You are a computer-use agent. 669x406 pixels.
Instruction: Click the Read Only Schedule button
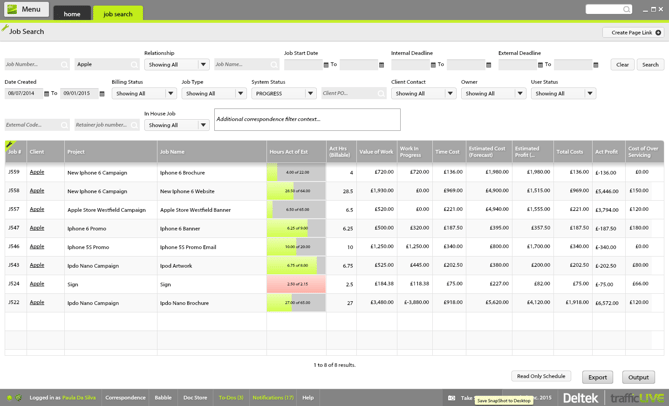tap(541, 376)
